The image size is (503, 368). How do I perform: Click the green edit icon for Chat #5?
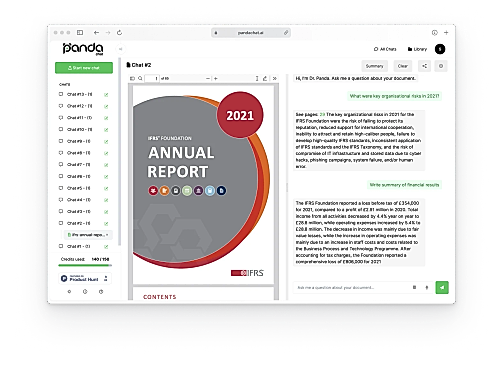[106, 188]
